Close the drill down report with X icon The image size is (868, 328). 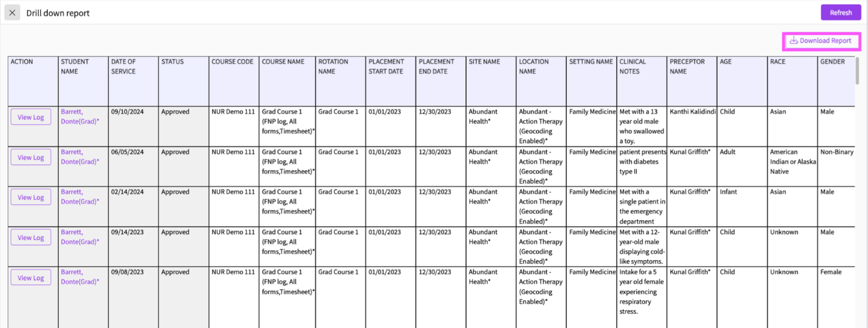coord(12,12)
